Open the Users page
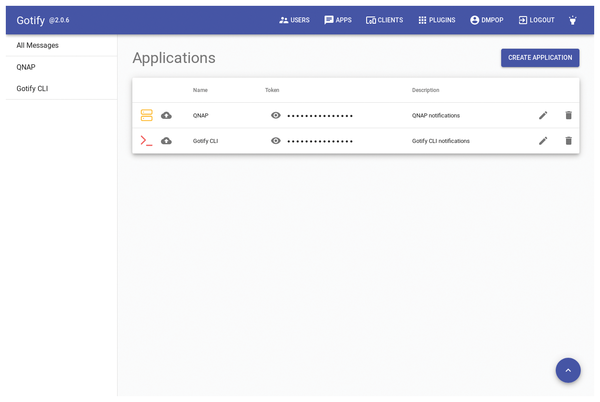The image size is (600, 402). [294, 20]
